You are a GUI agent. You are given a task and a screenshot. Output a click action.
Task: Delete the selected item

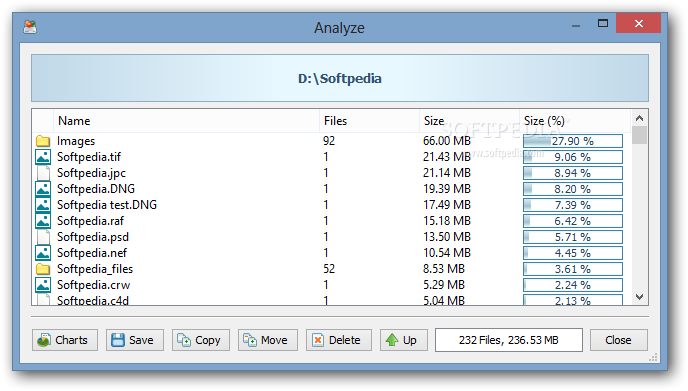(x=339, y=340)
